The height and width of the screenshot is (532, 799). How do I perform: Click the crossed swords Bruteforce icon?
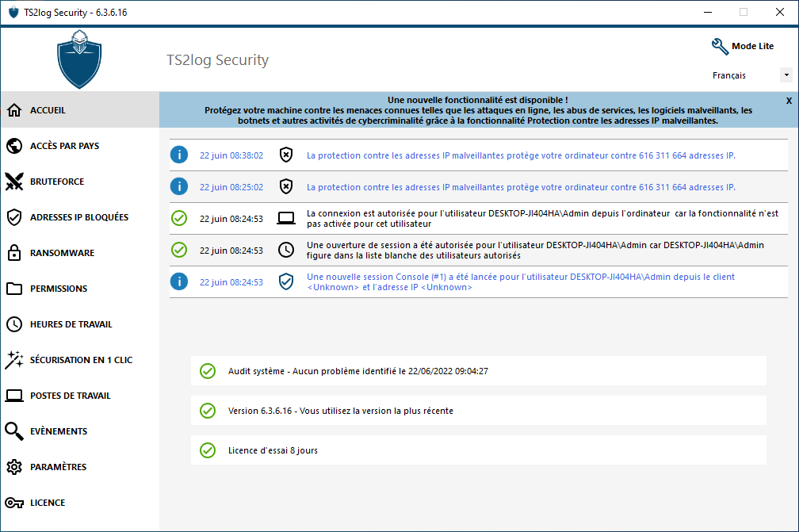pos(14,182)
